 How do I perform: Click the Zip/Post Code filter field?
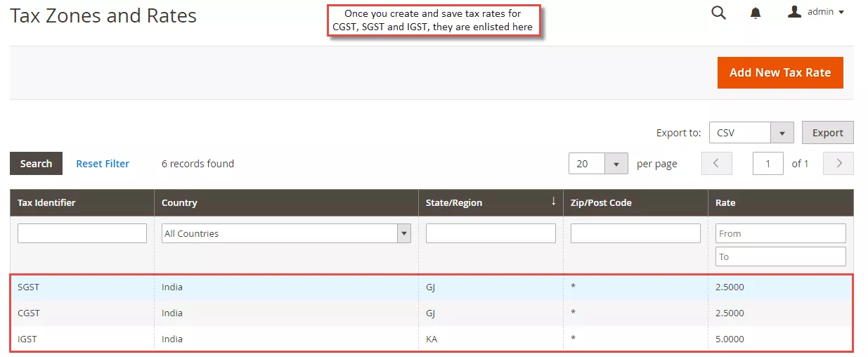[635, 233]
